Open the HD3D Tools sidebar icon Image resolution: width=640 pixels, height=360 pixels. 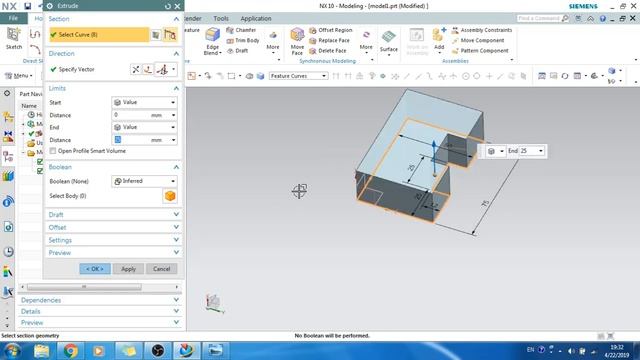pyautogui.click(x=8, y=202)
